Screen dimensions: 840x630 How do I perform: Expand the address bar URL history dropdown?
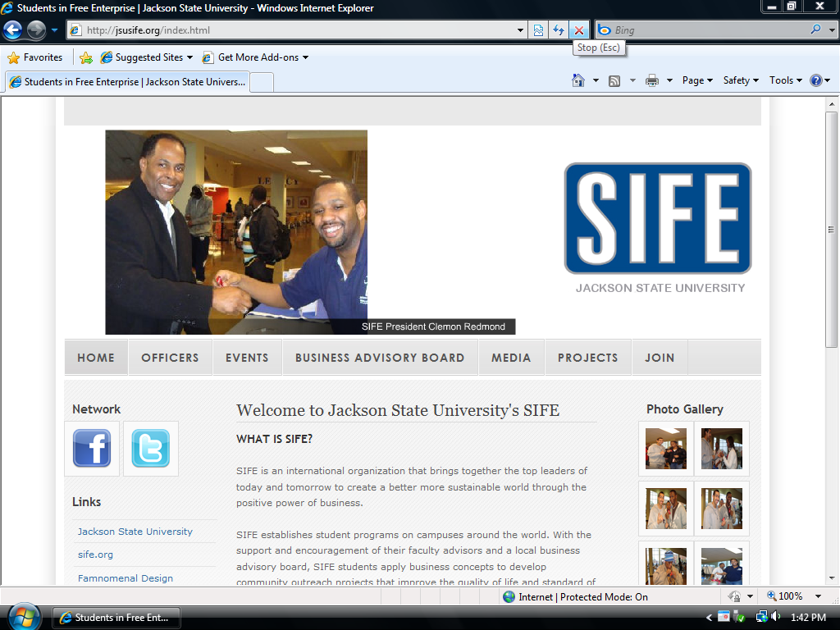(x=520, y=30)
